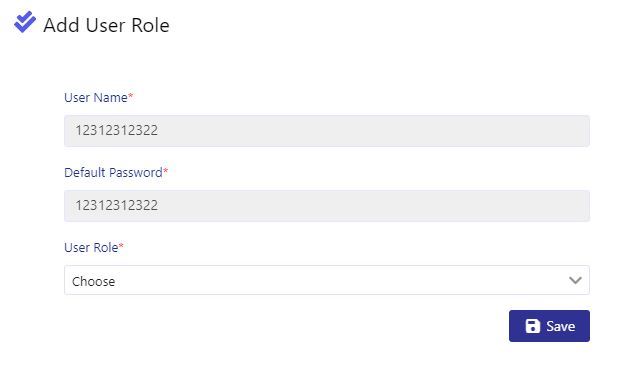Image resolution: width=629 pixels, height=366 pixels.
Task: Click the floppy disk icon in the Save button
Action: (533, 326)
